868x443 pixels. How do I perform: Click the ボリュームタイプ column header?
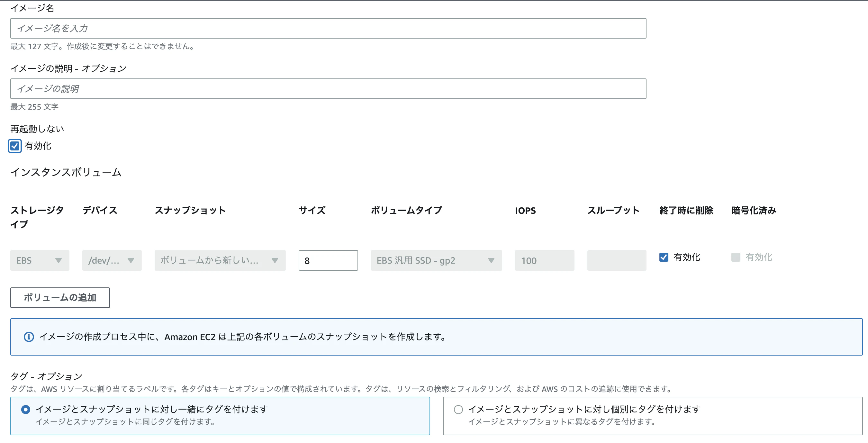(x=406, y=211)
